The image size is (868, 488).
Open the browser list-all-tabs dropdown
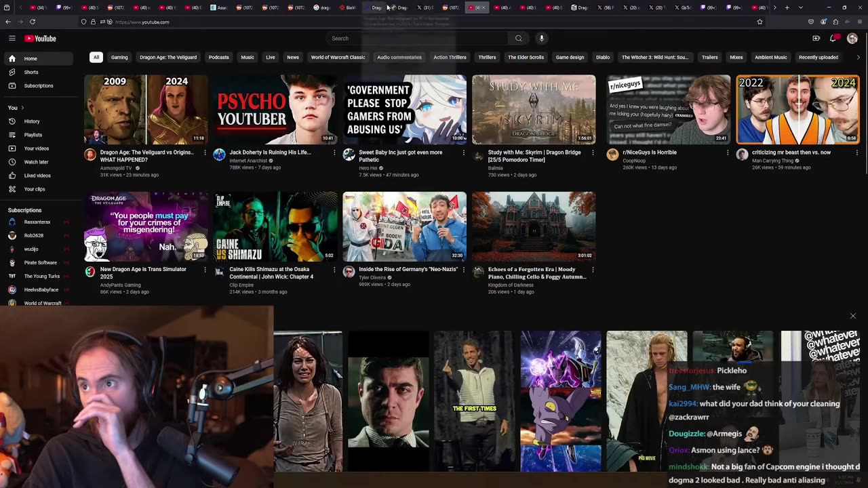pyautogui.click(x=801, y=7)
